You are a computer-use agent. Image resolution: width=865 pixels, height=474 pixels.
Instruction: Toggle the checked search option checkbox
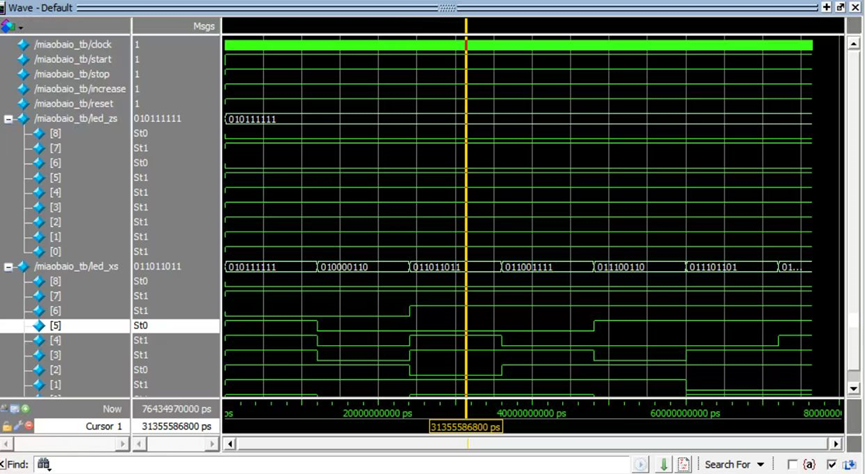[x=832, y=464]
